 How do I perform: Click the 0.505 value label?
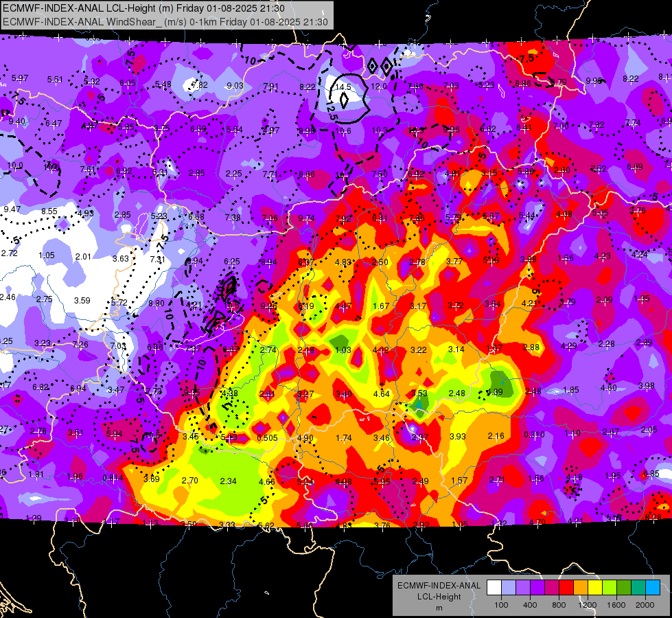267,438
